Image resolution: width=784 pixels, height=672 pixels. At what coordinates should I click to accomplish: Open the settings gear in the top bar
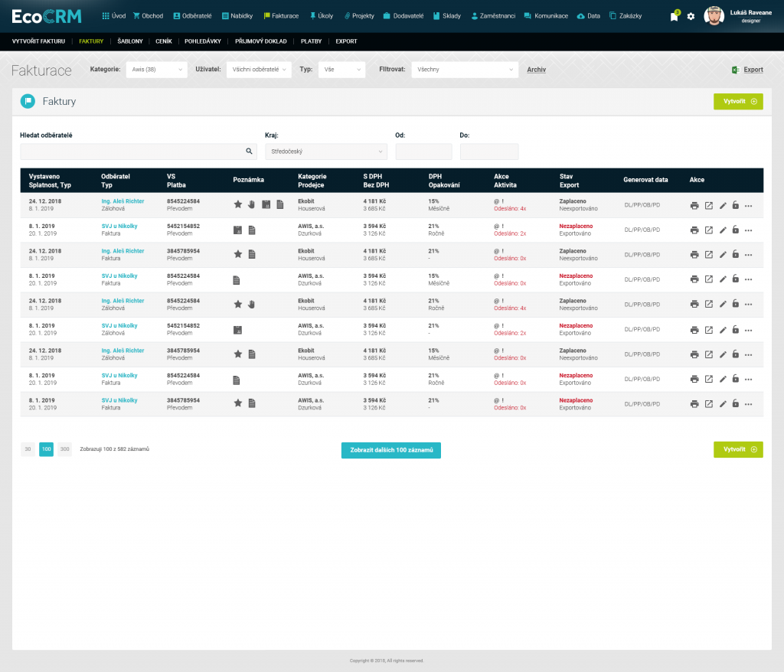pos(691,17)
